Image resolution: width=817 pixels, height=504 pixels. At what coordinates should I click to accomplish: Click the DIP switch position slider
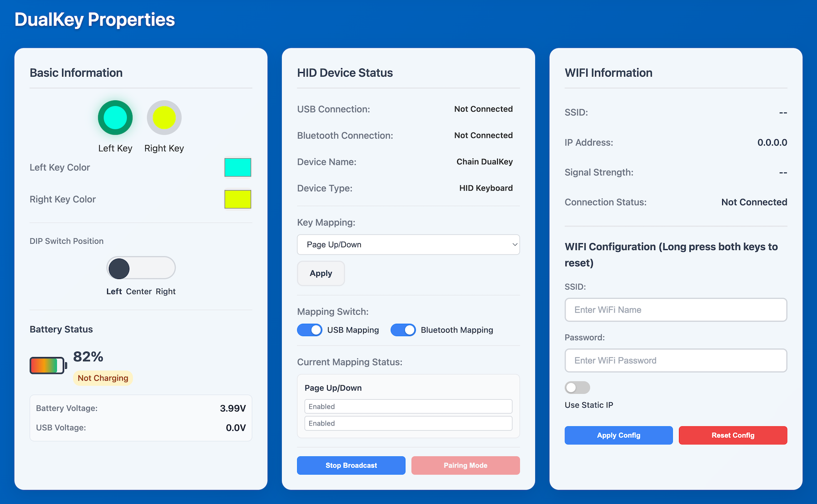pyautogui.click(x=141, y=268)
